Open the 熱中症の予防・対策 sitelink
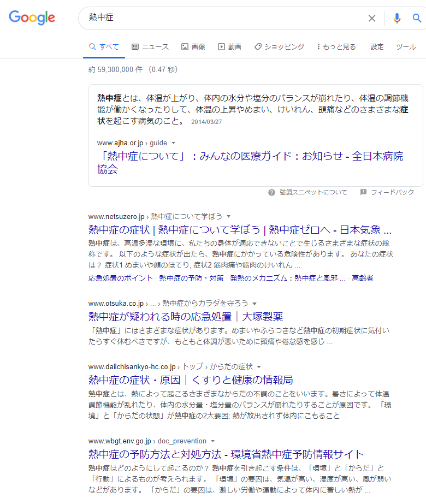 pyautogui.click(x=191, y=278)
